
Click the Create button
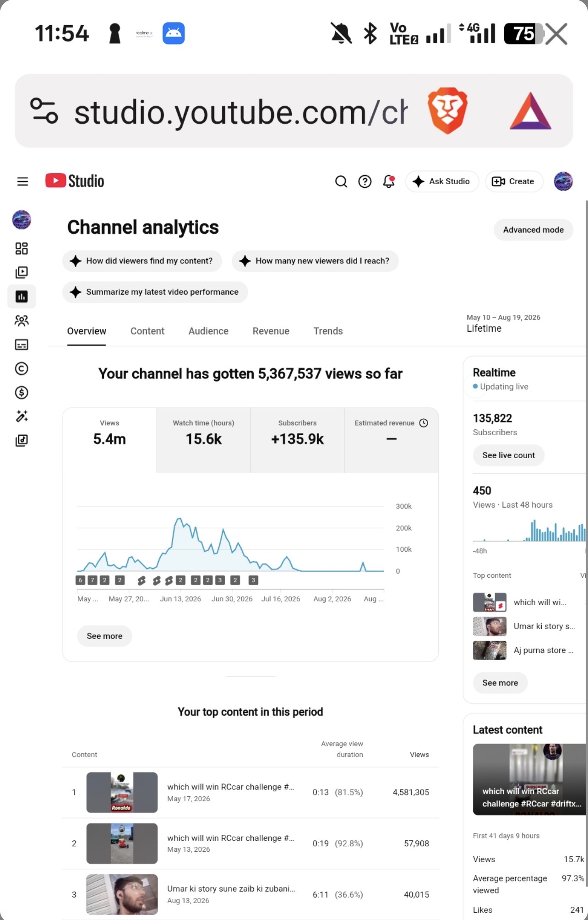pyautogui.click(x=514, y=181)
